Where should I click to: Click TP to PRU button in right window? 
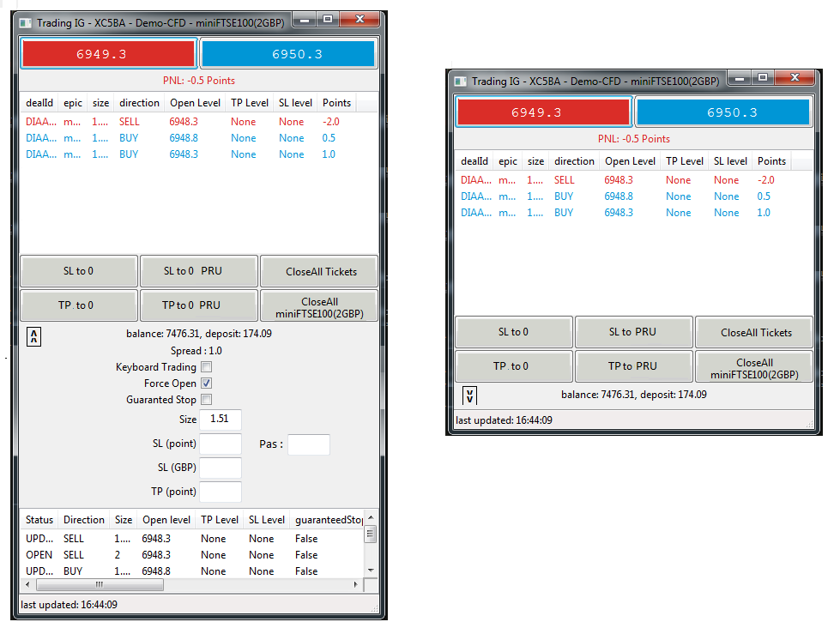pyautogui.click(x=634, y=366)
